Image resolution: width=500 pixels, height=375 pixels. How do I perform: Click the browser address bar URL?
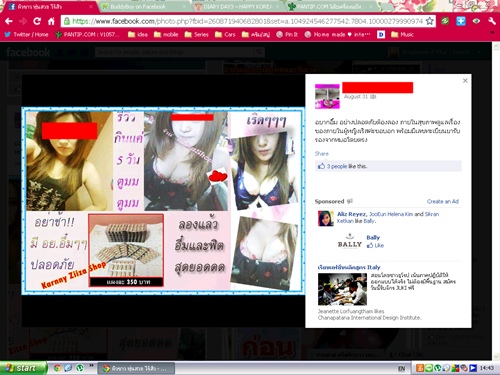[x=247, y=21]
